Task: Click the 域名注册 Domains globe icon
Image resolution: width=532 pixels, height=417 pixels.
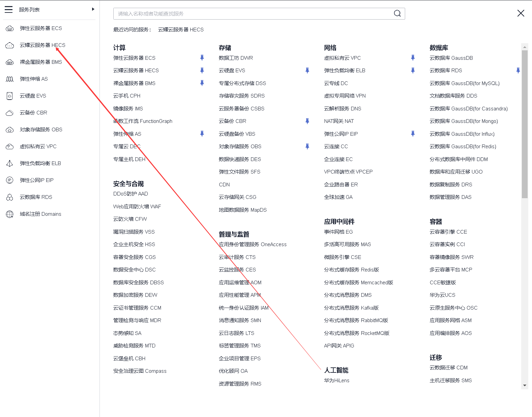Action: [x=10, y=214]
